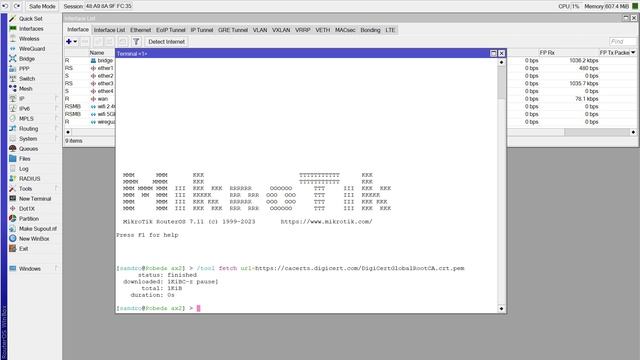Expand System submenu
The height and width of the screenshot is (360, 640).
(57, 139)
